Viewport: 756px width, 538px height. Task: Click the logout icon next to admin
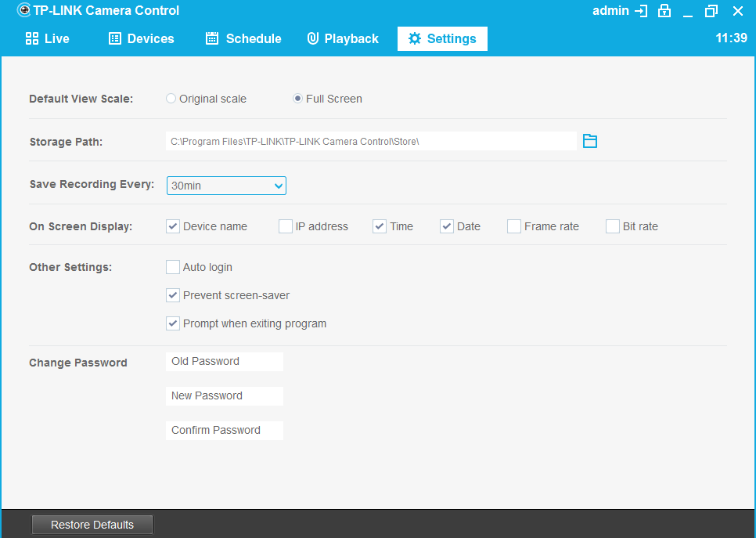pyautogui.click(x=641, y=11)
